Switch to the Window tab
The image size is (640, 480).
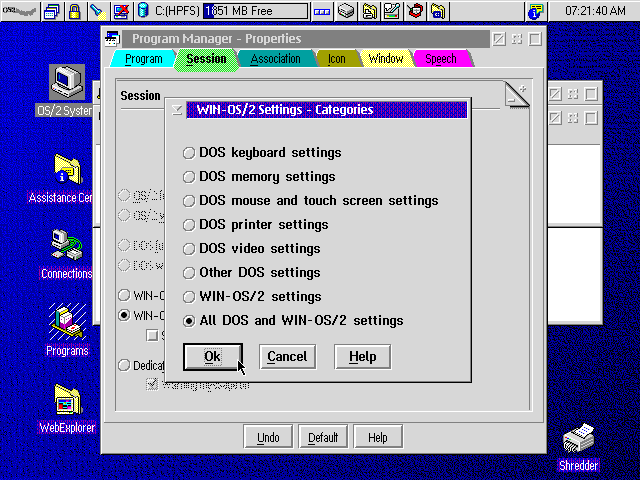(386, 59)
